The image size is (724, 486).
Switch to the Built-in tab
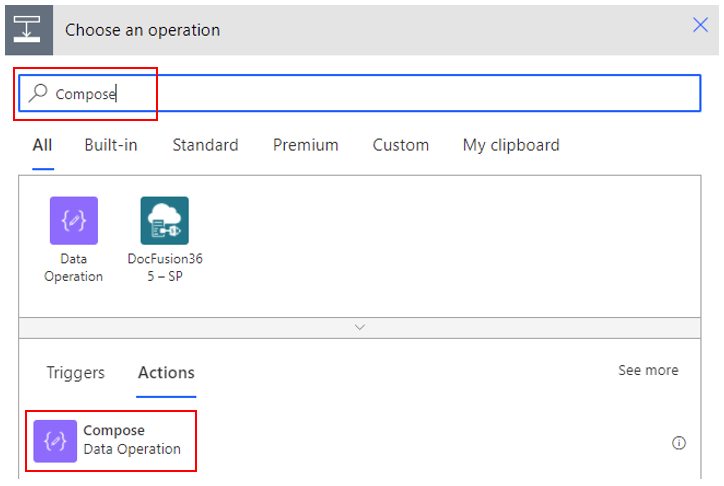[111, 145]
